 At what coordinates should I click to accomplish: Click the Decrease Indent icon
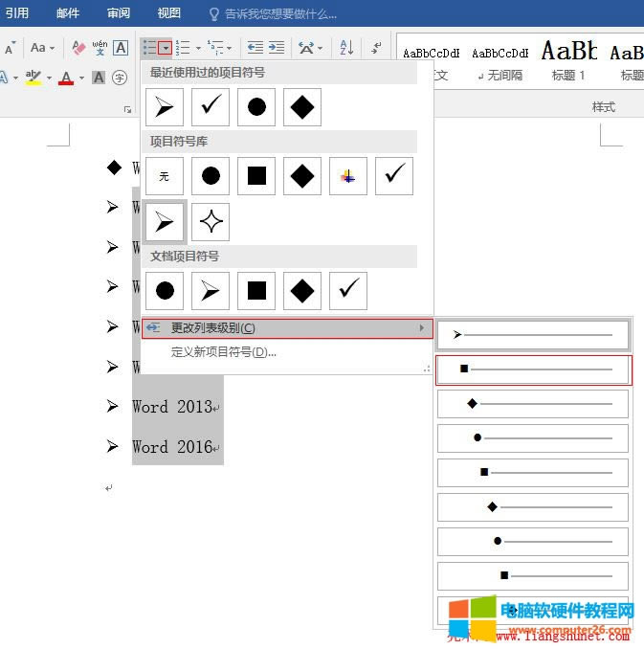click(255, 48)
